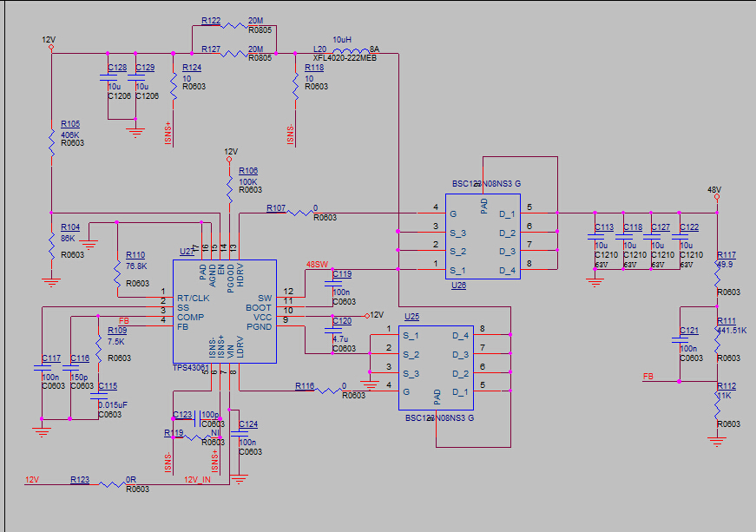Image resolution: width=756 pixels, height=532 pixels.
Task: Select resistor R106 100K symbol
Action: point(229,190)
